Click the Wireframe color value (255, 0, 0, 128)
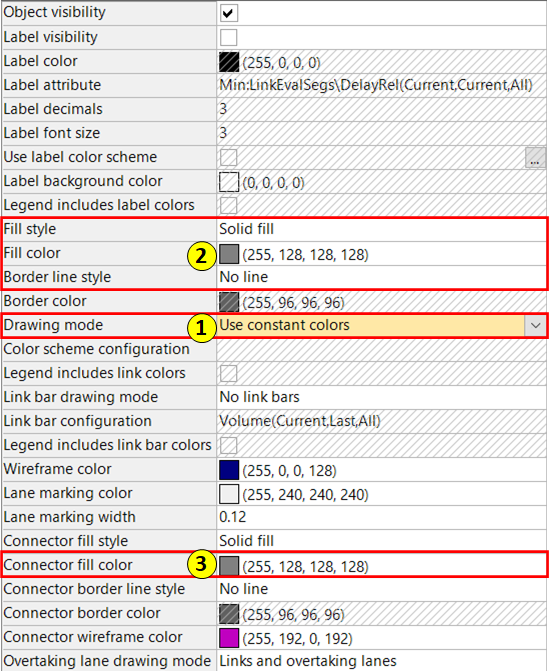Viewport: 549px width, 671px height. [x=290, y=471]
